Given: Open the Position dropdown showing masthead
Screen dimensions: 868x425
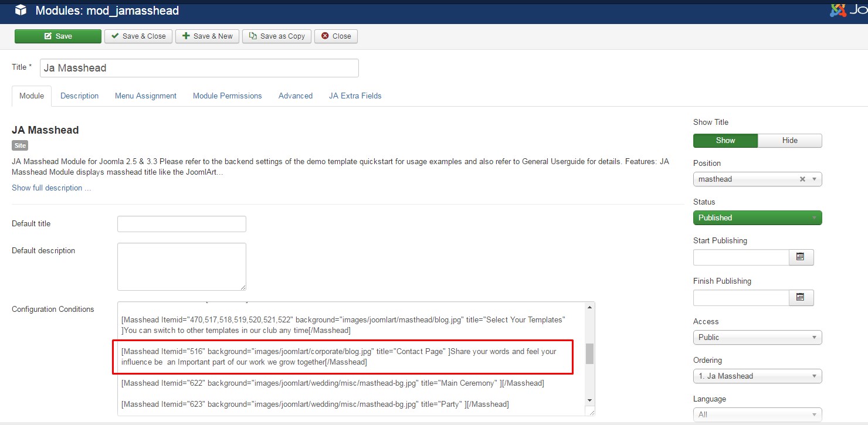Looking at the screenshot, I should pos(757,179).
